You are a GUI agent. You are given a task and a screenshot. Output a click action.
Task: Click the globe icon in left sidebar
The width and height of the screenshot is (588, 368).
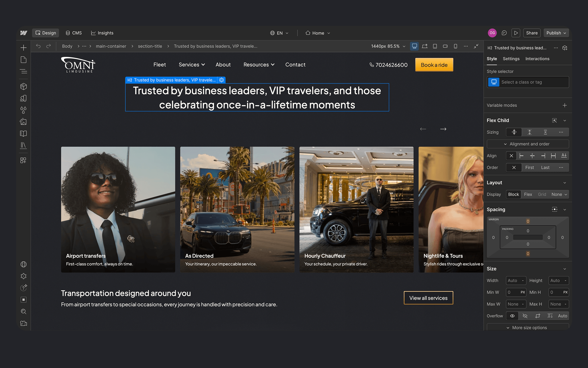[x=24, y=264]
